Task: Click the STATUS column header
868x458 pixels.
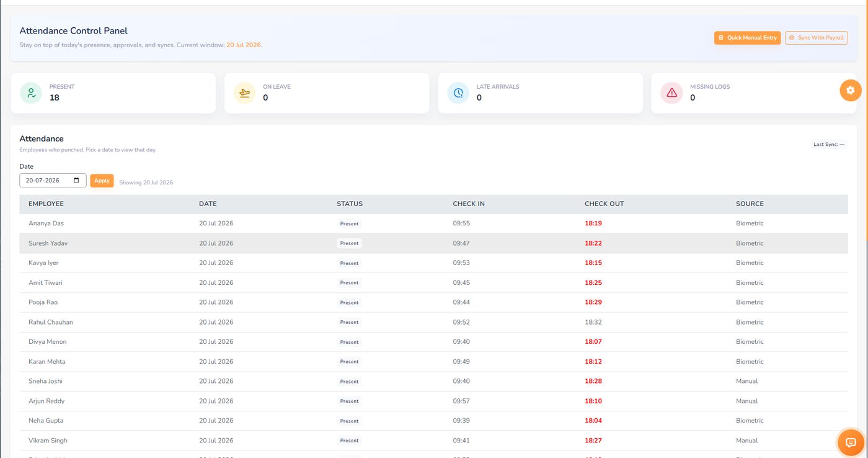Action: (350, 204)
